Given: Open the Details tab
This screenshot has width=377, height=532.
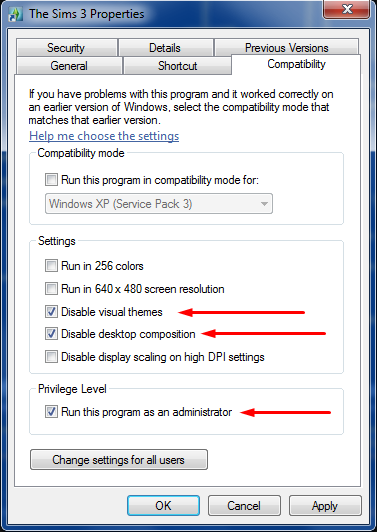Looking at the screenshot, I should click(x=165, y=48).
